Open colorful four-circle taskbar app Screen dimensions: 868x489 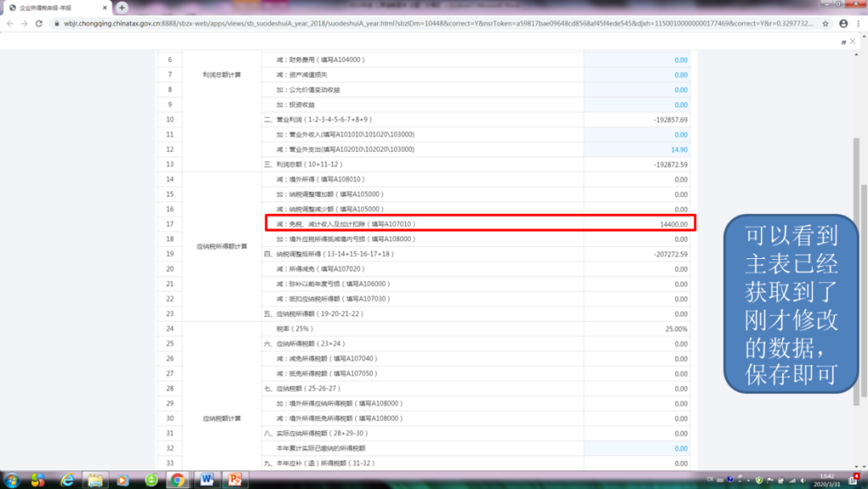coord(39,479)
